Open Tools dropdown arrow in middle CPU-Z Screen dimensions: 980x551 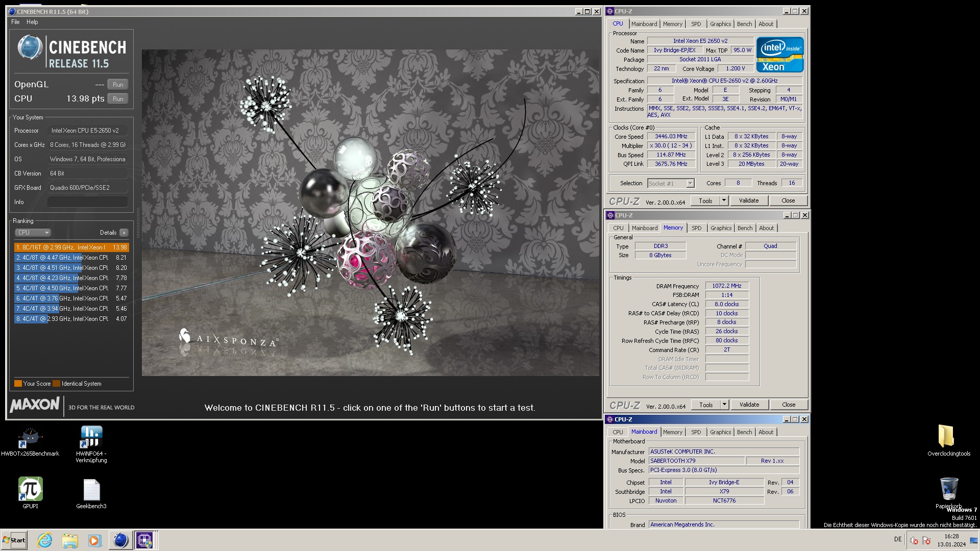tap(724, 405)
